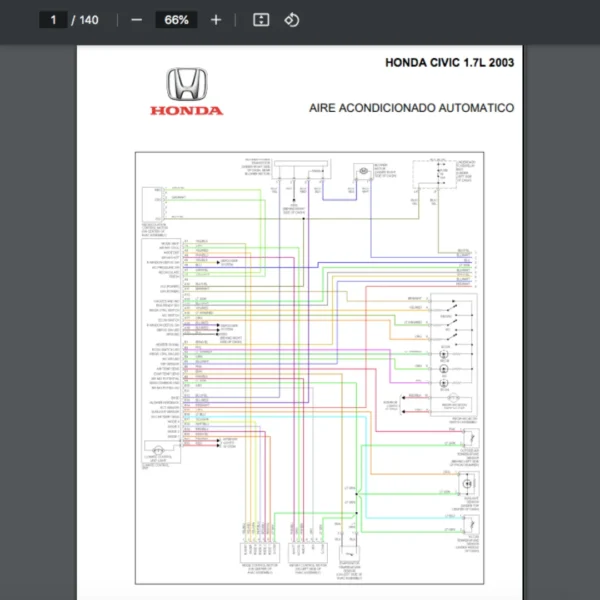Click the fit to page icon

(x=260, y=20)
